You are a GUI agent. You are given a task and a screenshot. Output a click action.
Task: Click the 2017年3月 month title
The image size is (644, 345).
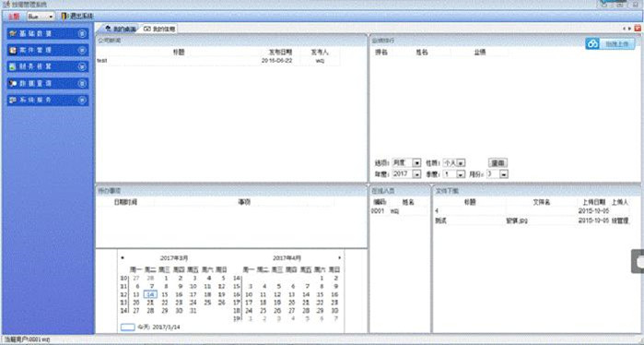pos(174,258)
